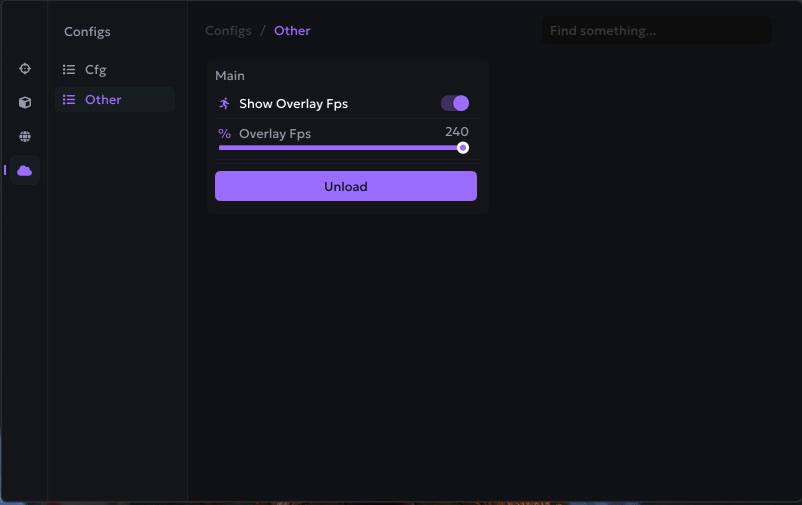Viewport: 802px width, 505px height.
Task: Click the Overlay Fps slider handle
Action: tap(463, 148)
